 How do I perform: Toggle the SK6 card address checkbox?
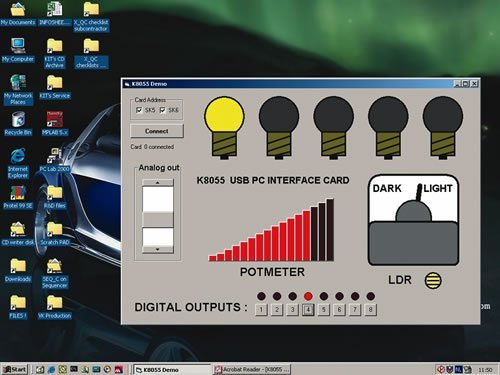pos(163,110)
